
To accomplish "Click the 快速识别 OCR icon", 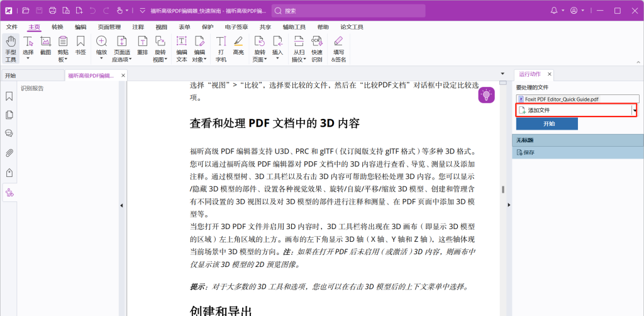I will [x=316, y=48].
